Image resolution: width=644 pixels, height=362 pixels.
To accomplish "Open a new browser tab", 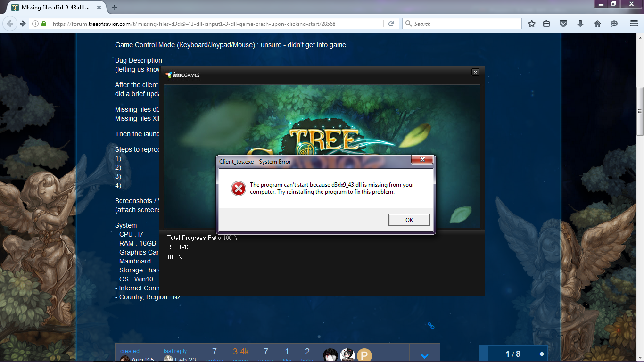I will click(x=115, y=7).
